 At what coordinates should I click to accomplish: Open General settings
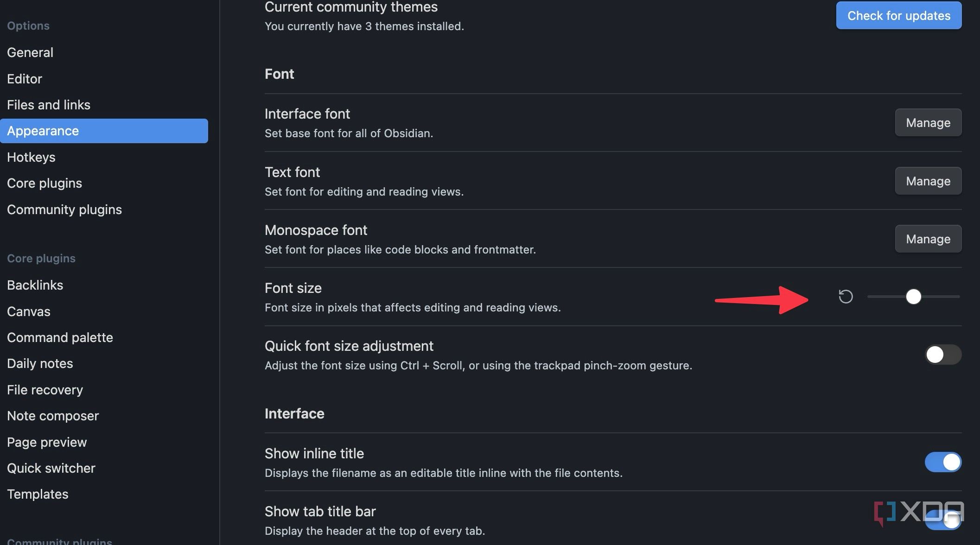click(x=30, y=52)
